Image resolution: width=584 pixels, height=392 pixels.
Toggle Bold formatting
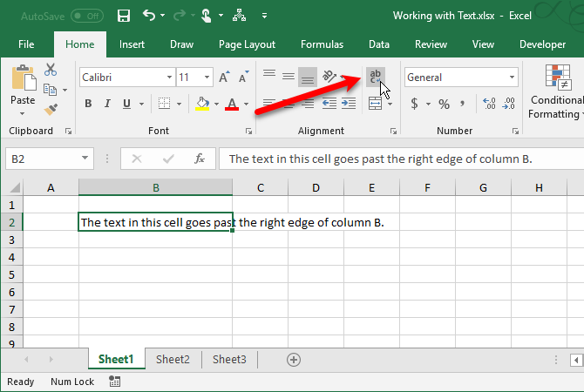(88, 105)
